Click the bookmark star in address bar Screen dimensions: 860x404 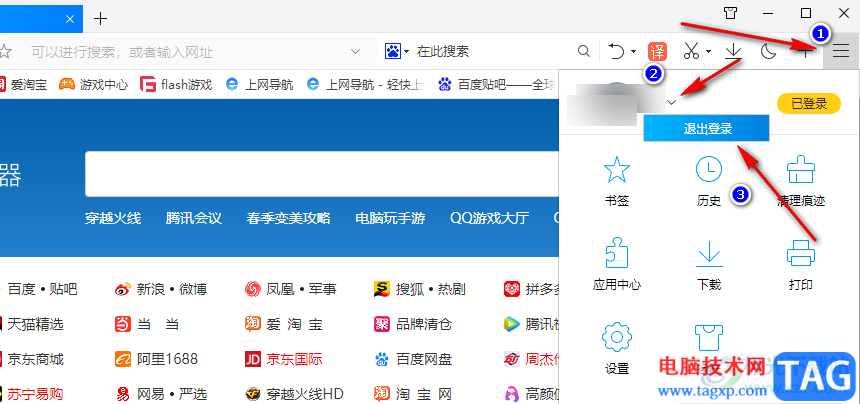click(x=4, y=52)
